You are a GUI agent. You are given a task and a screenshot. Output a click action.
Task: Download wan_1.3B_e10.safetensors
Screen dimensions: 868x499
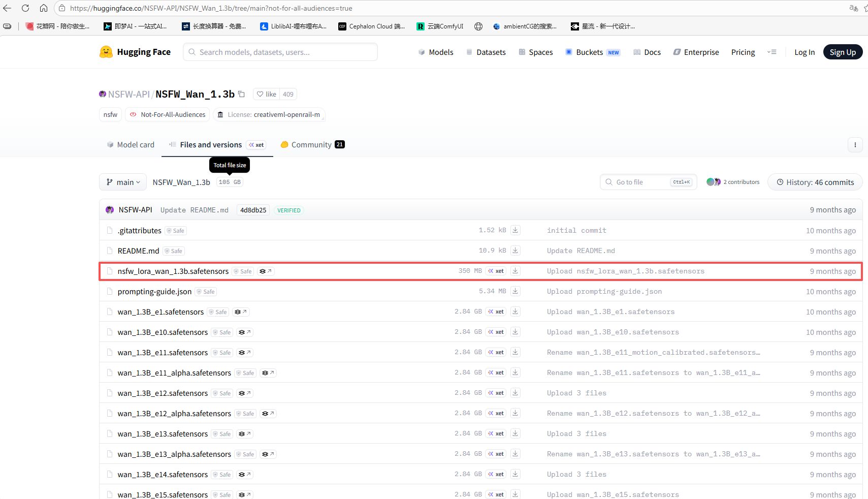515,332
